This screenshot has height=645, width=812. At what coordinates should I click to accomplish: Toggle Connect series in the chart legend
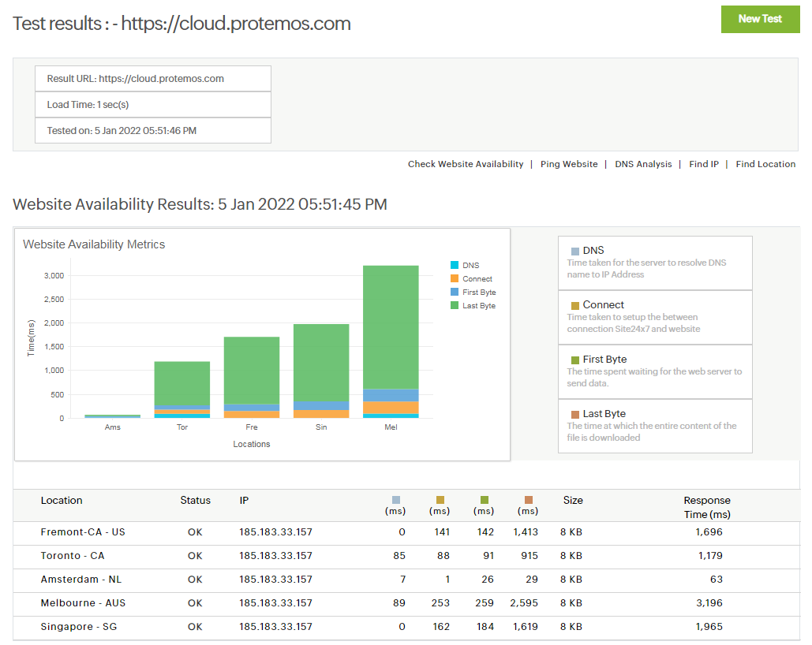(x=477, y=279)
